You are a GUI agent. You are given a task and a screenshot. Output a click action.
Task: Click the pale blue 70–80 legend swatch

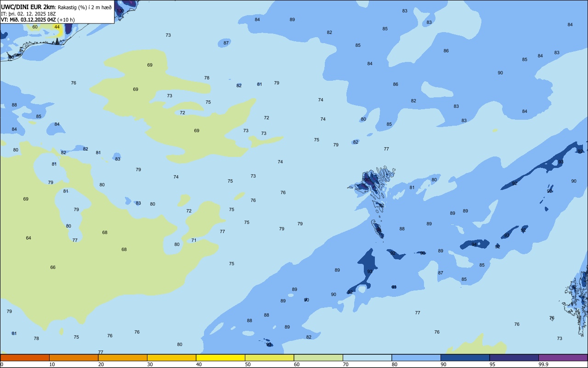point(367,357)
